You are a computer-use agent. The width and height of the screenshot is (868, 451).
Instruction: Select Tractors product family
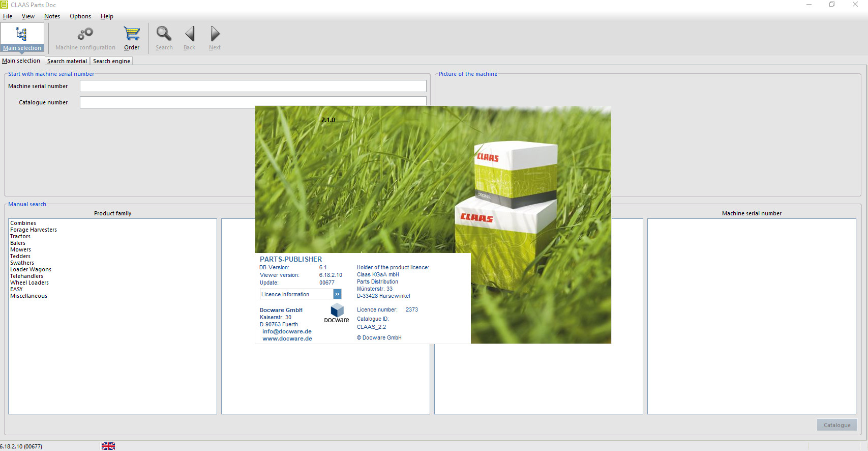[x=20, y=236]
